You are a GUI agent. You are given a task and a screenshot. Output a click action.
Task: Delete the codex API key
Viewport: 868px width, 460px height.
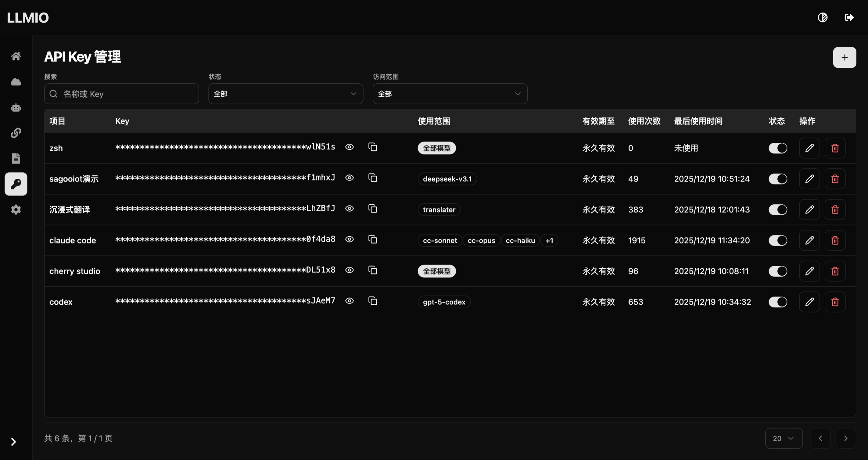click(x=835, y=302)
